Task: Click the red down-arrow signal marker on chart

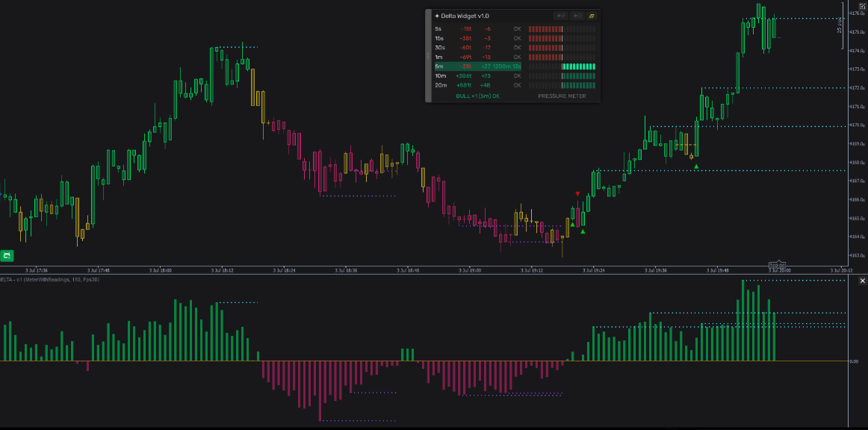Action: [x=577, y=193]
